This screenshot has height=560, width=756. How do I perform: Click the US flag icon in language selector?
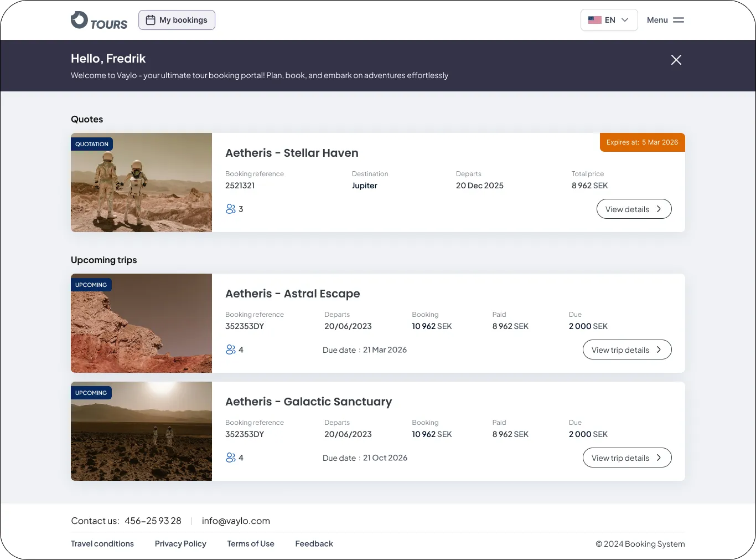click(x=594, y=19)
